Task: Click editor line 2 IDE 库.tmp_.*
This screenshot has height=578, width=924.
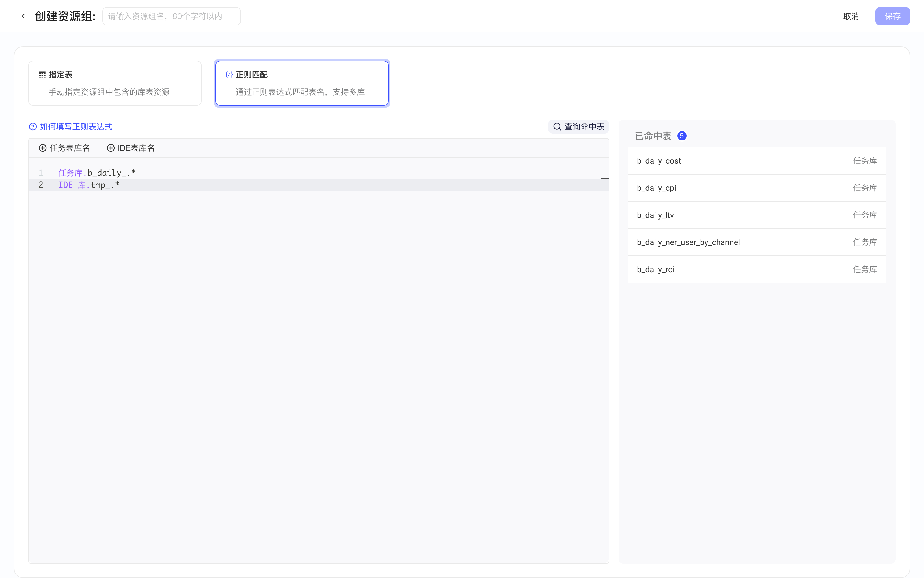Action: click(89, 185)
